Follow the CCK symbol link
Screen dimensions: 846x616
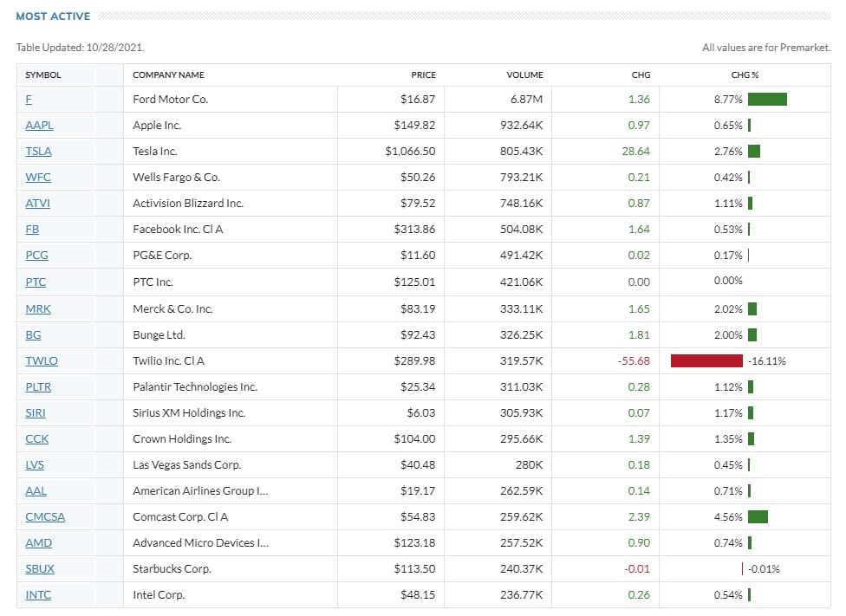pyautogui.click(x=37, y=439)
